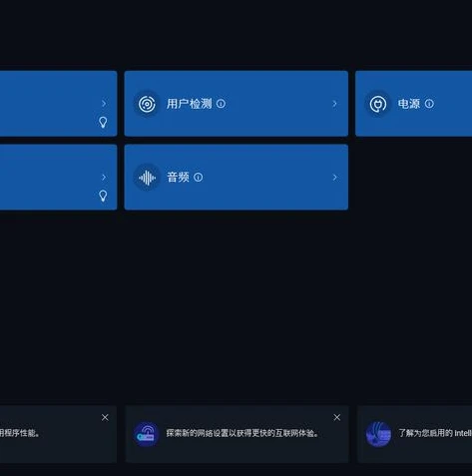Close the 探索新的网络设置 tip card
Viewport: 472px width, 476px height.
[x=337, y=417]
